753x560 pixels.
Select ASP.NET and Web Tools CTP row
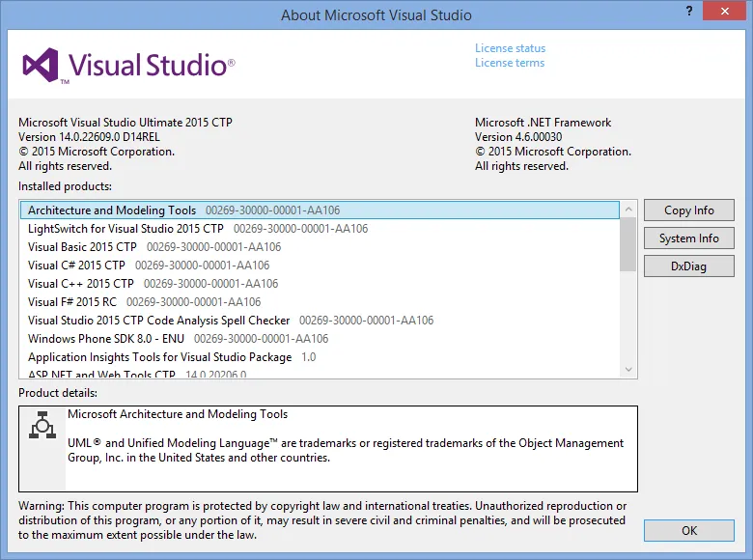pyautogui.click(x=320, y=374)
